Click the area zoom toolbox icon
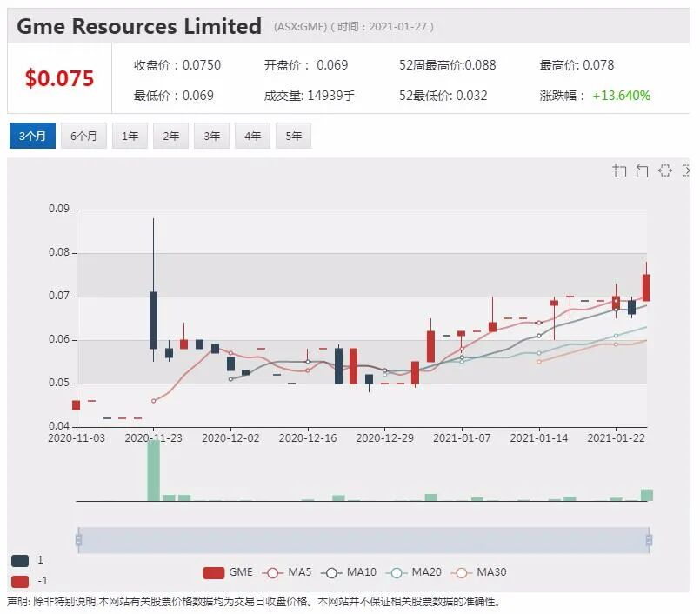Viewport: 700px width, 614px height. pyautogui.click(x=619, y=170)
